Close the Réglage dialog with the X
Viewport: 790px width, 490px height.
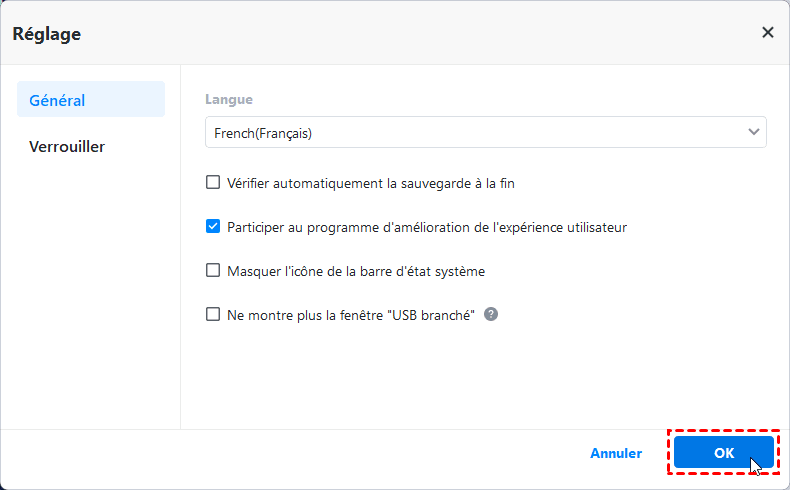(768, 32)
